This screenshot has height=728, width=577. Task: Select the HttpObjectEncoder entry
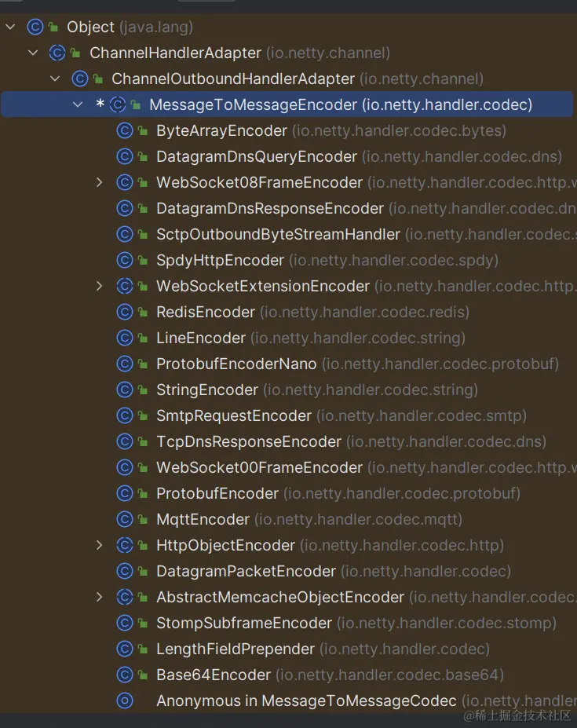(x=330, y=545)
